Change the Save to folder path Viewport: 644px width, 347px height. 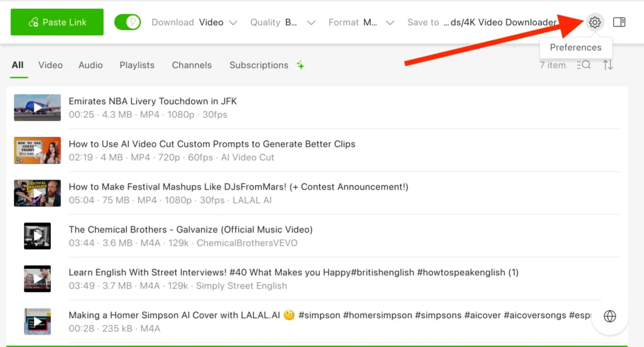[x=482, y=22]
